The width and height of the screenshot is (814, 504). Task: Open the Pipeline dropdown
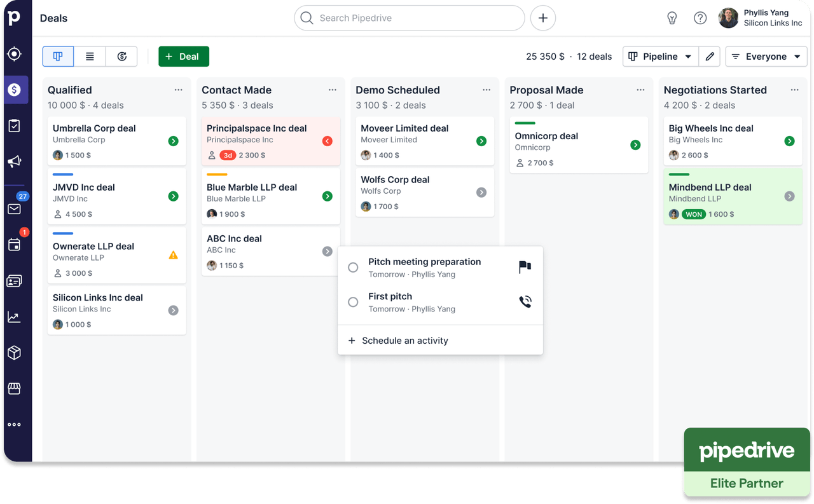[x=660, y=57]
